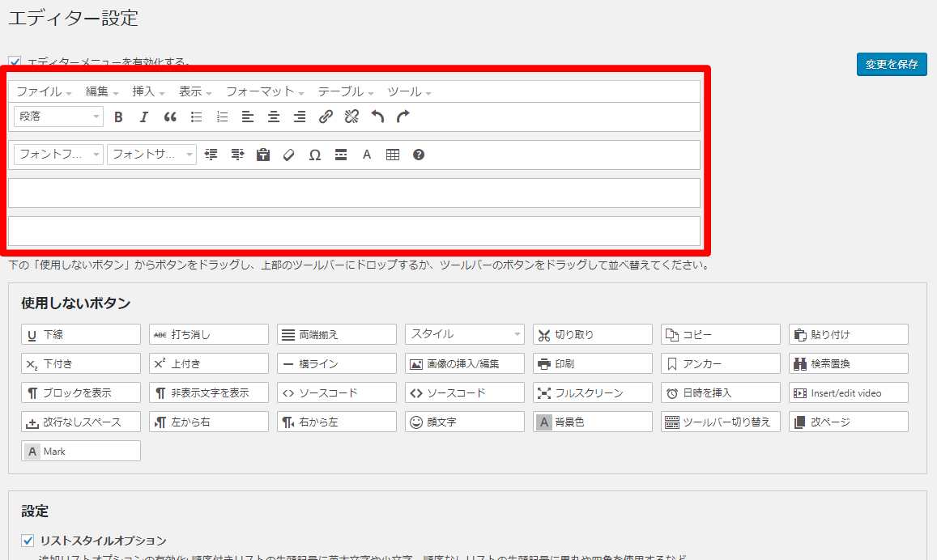937x560 pixels.
Task: Uncheck the リストスタイルオプション checkbox
Action: pyautogui.click(x=28, y=541)
